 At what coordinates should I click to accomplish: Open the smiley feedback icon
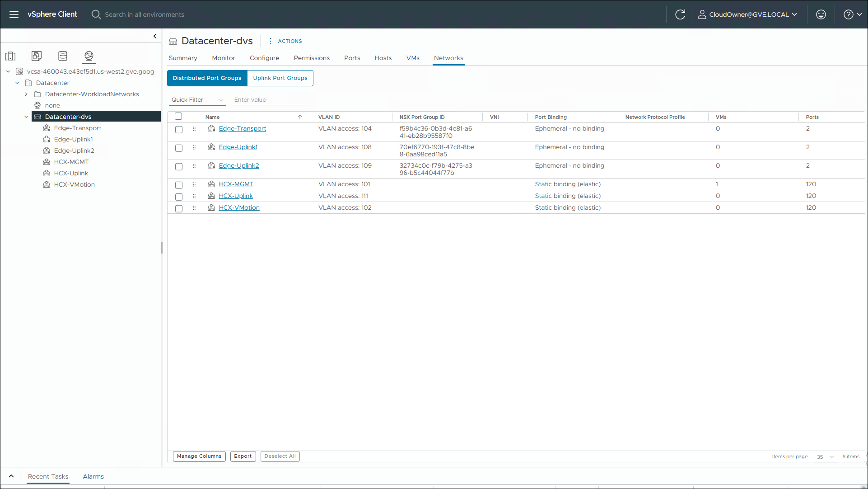pyautogui.click(x=821, y=14)
